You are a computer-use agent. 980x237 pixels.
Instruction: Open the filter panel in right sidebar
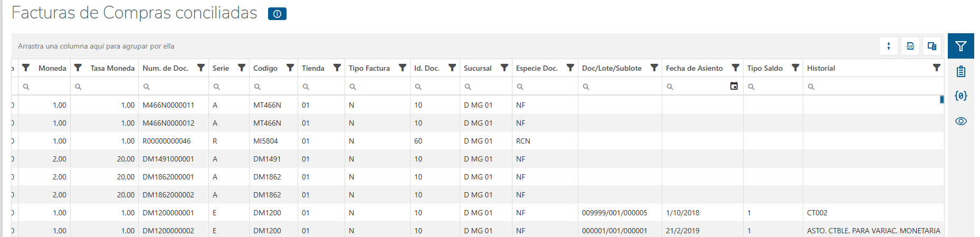click(960, 46)
